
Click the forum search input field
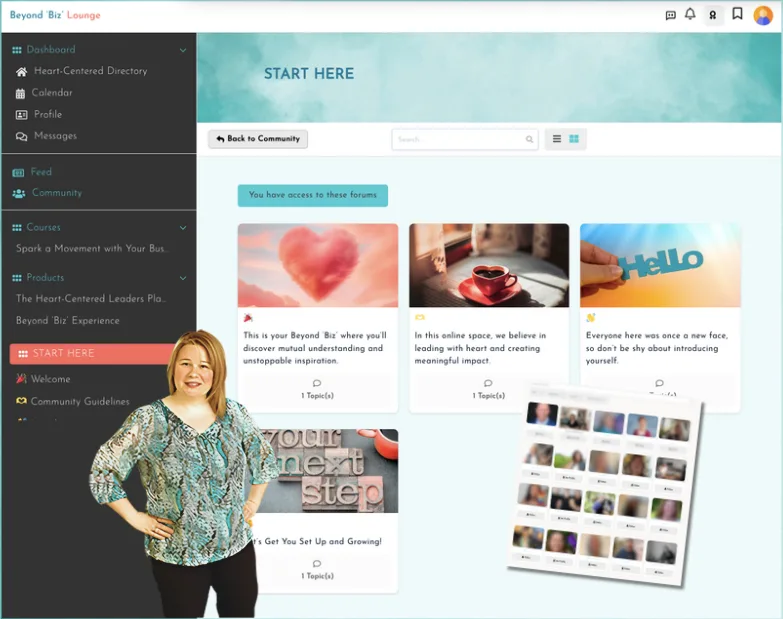tap(458, 139)
